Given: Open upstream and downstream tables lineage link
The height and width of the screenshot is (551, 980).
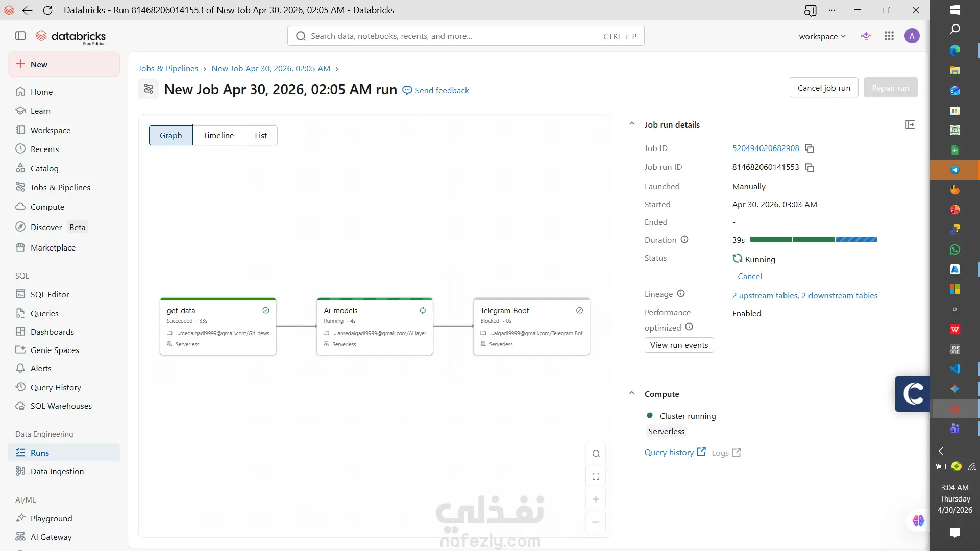Looking at the screenshot, I should pos(805,295).
